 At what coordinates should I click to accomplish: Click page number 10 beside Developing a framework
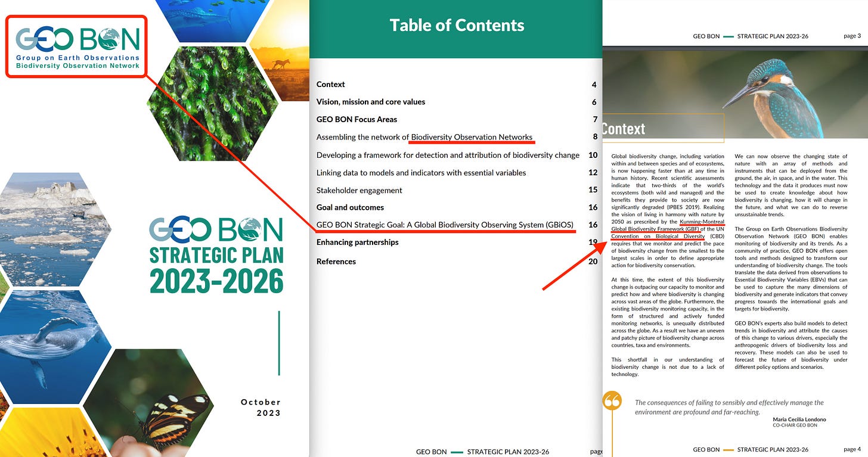593,155
